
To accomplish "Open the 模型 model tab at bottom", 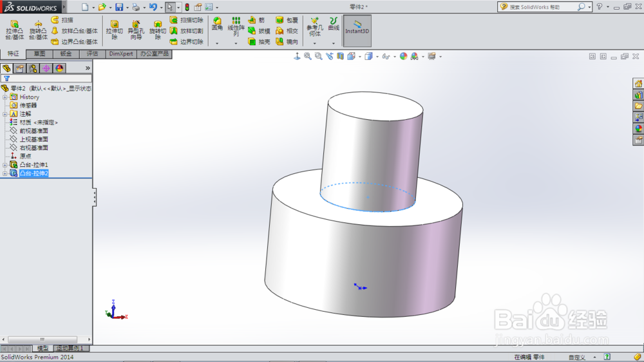I will (x=43, y=348).
